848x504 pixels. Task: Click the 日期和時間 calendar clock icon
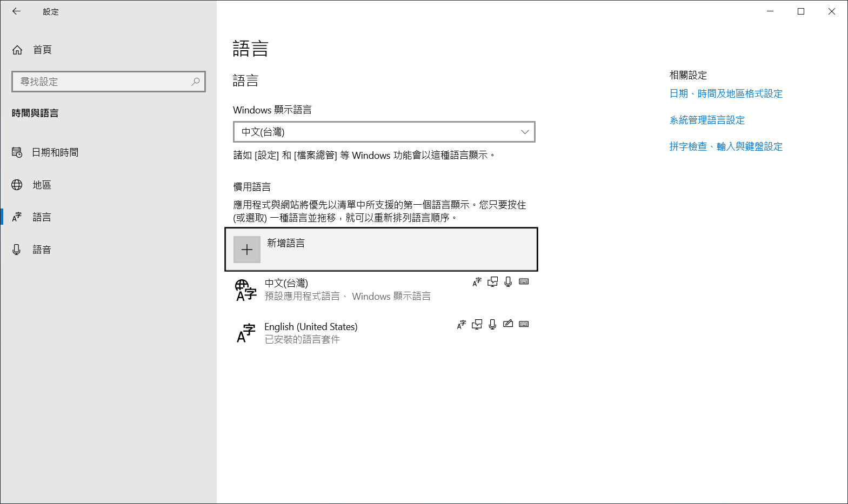(17, 152)
